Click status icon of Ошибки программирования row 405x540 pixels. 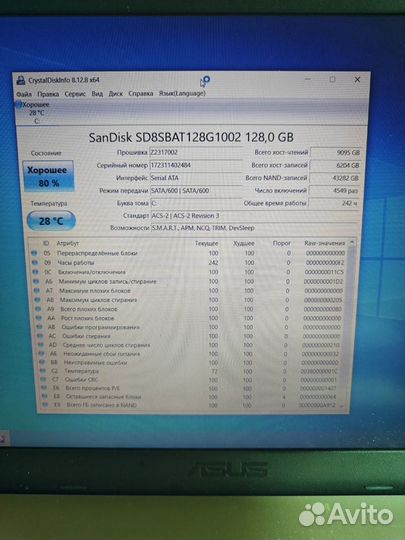pos(40,327)
